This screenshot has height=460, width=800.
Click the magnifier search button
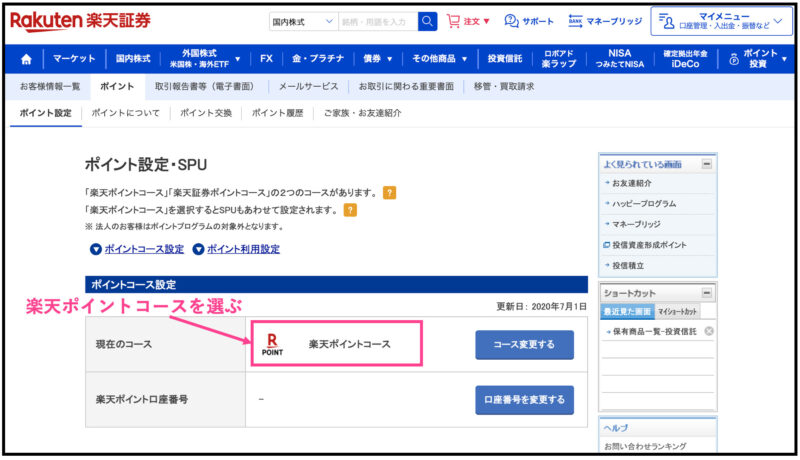(x=427, y=21)
